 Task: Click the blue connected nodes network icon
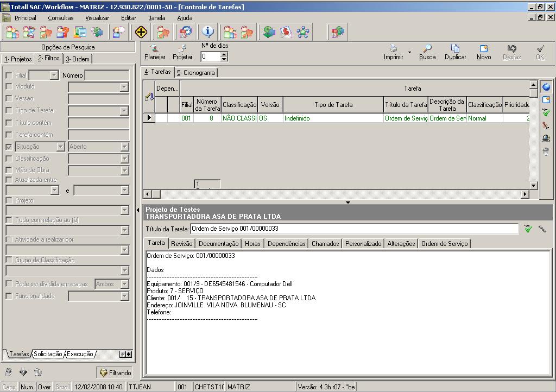click(303, 32)
